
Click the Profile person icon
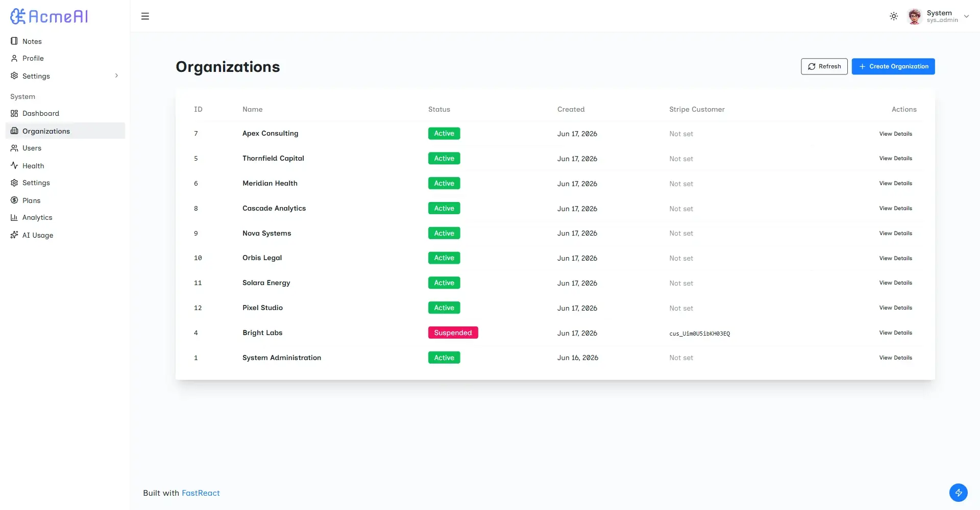[14, 58]
